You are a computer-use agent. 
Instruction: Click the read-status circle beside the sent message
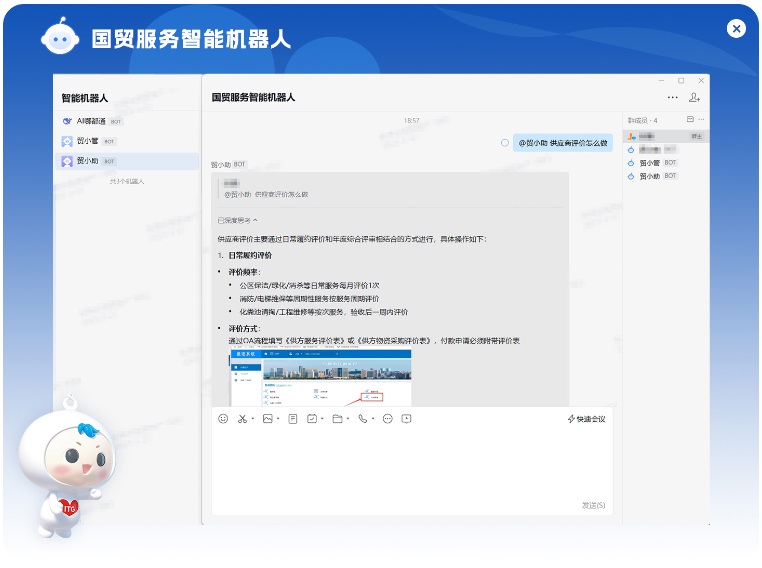tap(505, 143)
